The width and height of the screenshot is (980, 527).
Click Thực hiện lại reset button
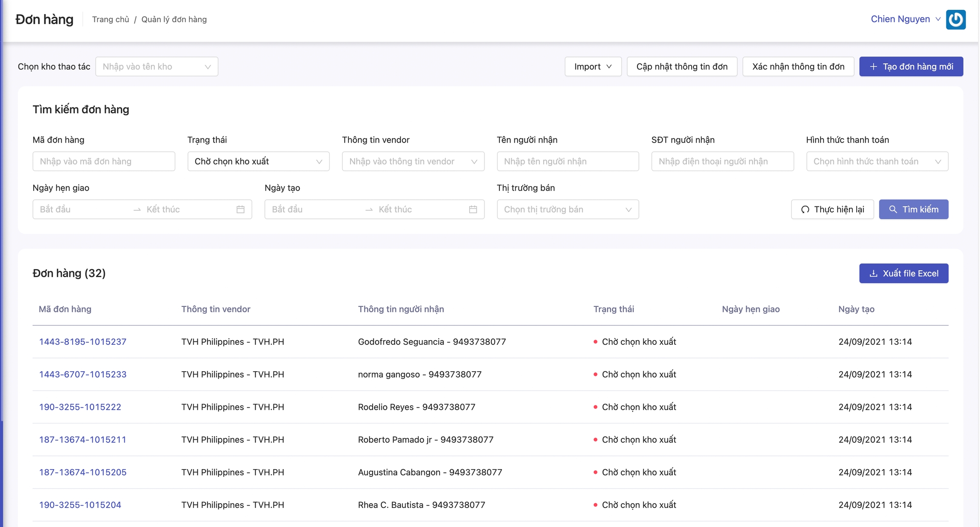click(832, 209)
